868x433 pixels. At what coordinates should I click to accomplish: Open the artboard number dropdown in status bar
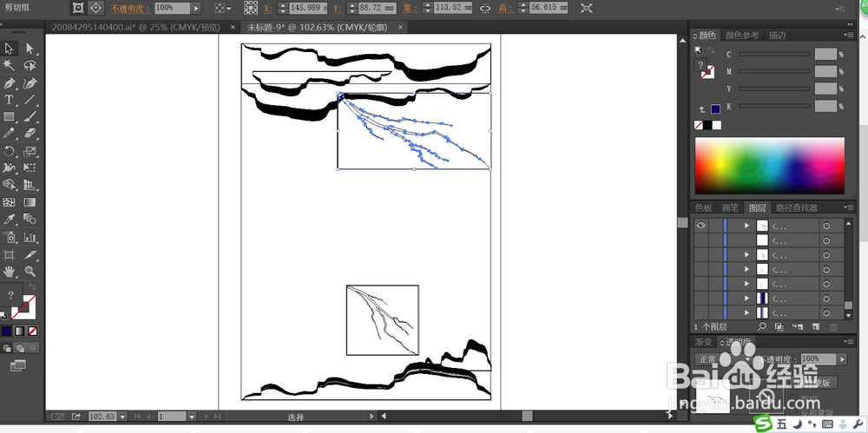tap(192, 417)
